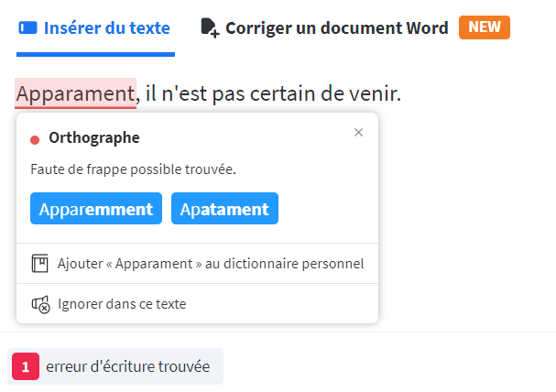Screen dimensions: 556x392
Task: Switch to the Insérer du texte tab
Action: pyautogui.click(x=95, y=28)
